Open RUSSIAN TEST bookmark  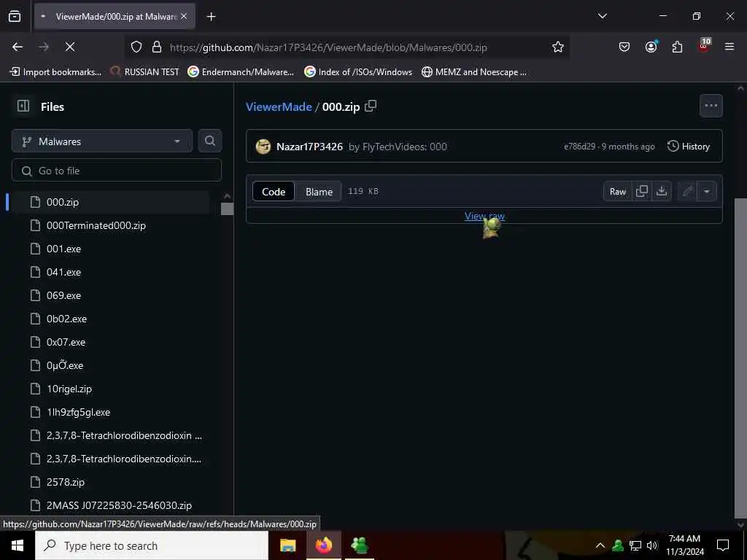(145, 72)
